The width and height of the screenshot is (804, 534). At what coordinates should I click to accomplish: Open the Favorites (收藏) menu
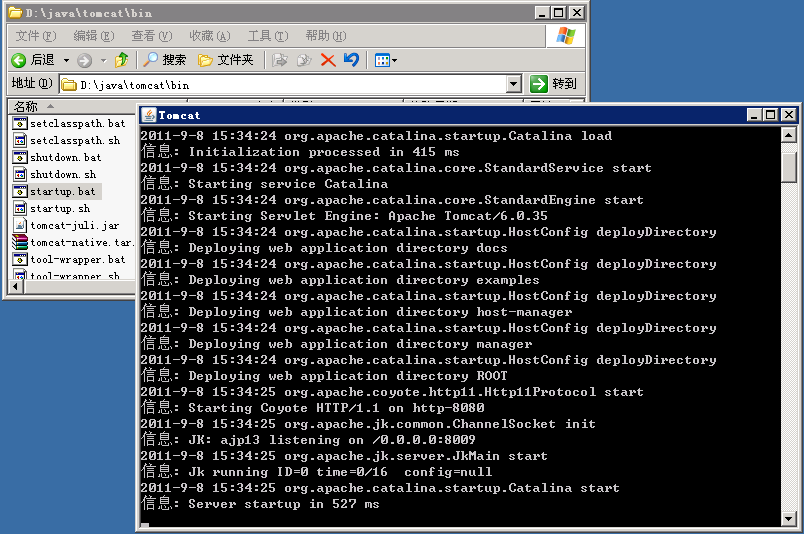209,36
